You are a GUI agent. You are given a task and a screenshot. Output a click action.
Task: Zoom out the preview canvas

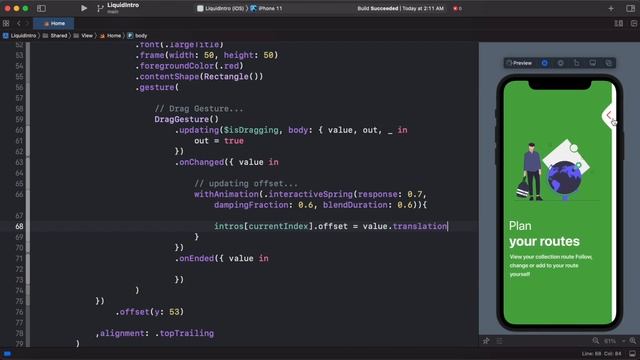[x=596, y=341]
